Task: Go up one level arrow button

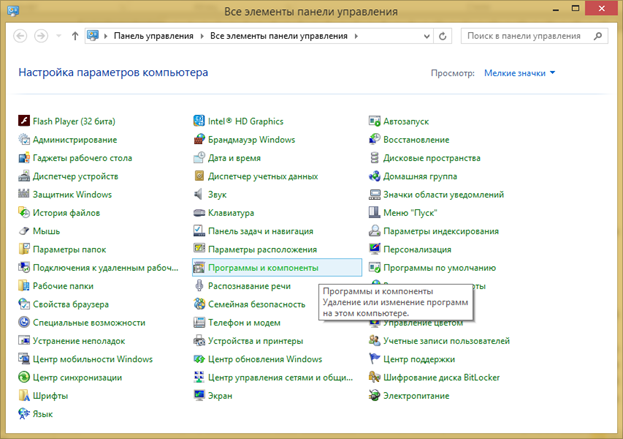Action: click(75, 36)
